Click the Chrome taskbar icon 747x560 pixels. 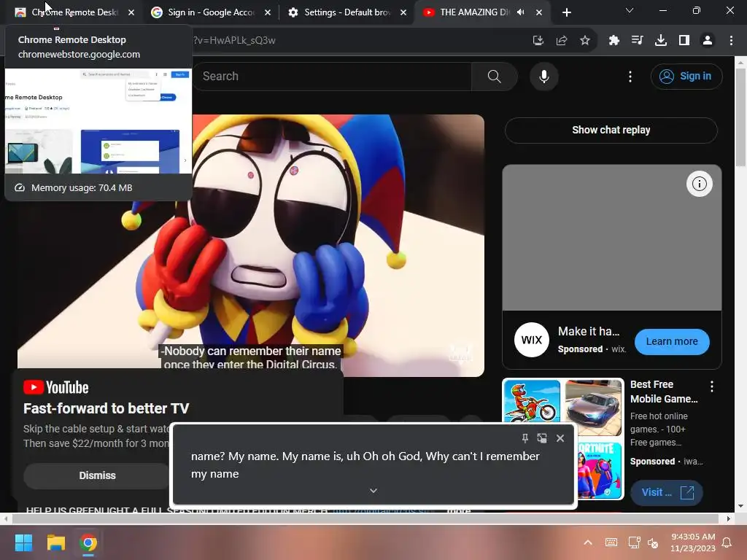(88, 542)
